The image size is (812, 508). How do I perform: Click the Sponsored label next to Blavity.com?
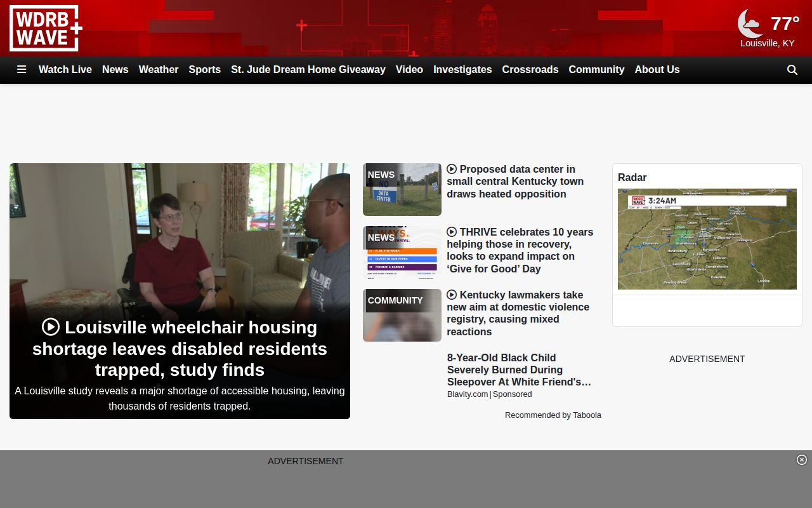513,394
